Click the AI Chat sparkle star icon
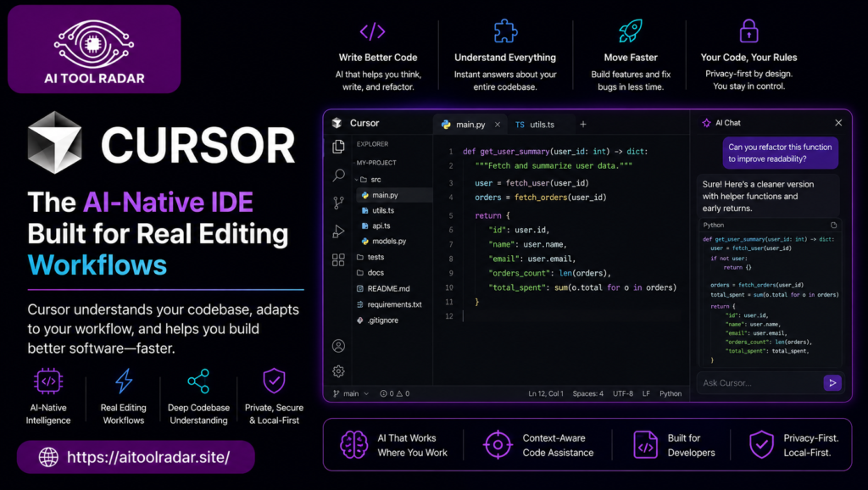This screenshot has width=868, height=490. 706,123
